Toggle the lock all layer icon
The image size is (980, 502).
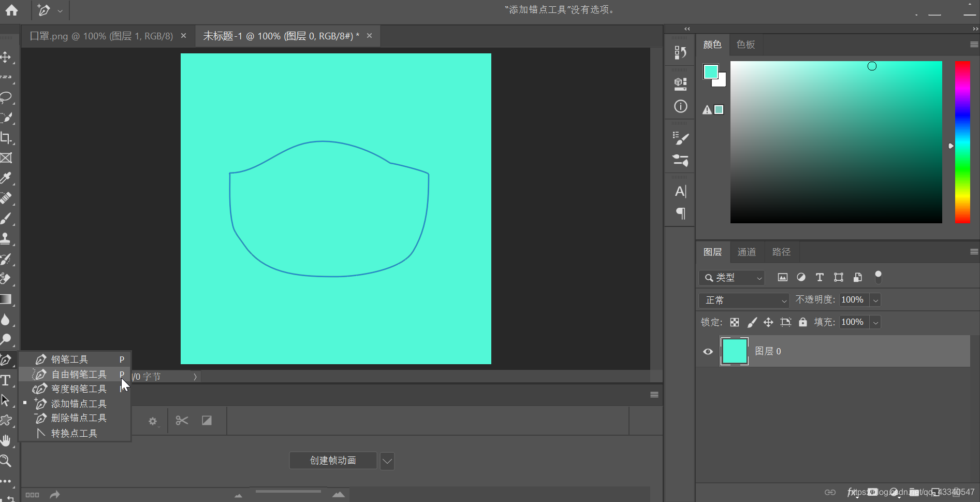tap(803, 322)
